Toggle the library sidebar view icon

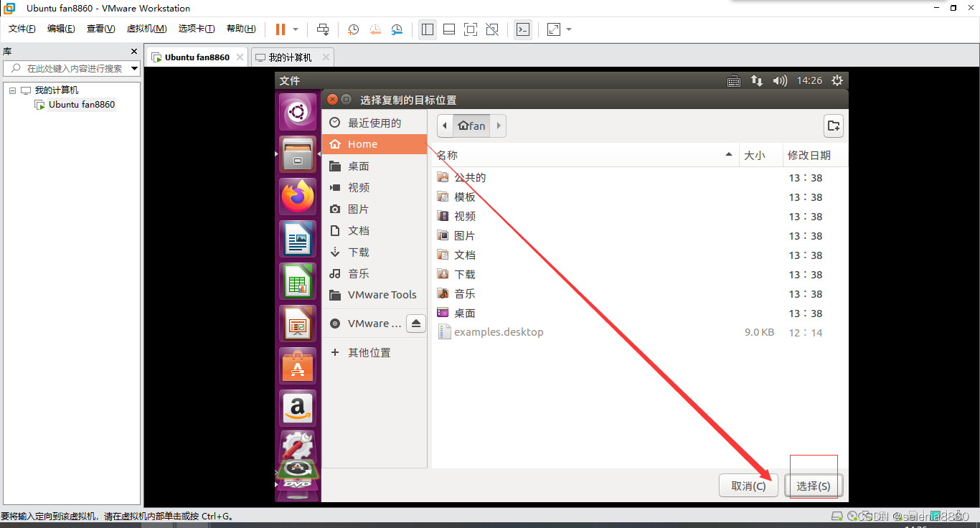(x=428, y=29)
